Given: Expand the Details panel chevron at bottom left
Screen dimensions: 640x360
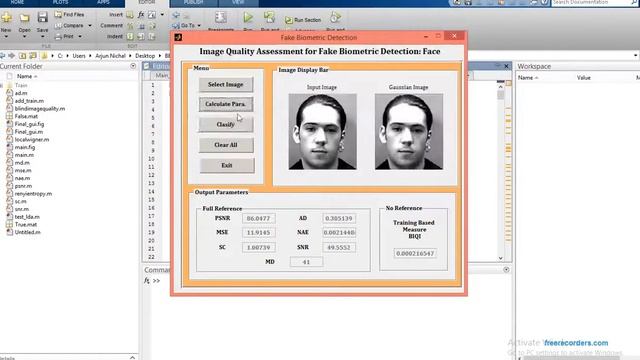Looking at the screenshot, I should [x=132, y=358].
